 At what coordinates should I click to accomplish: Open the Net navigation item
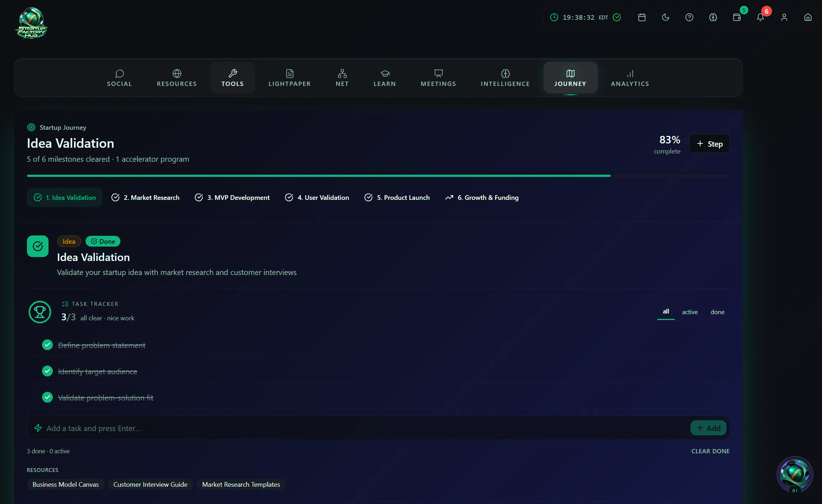342,78
